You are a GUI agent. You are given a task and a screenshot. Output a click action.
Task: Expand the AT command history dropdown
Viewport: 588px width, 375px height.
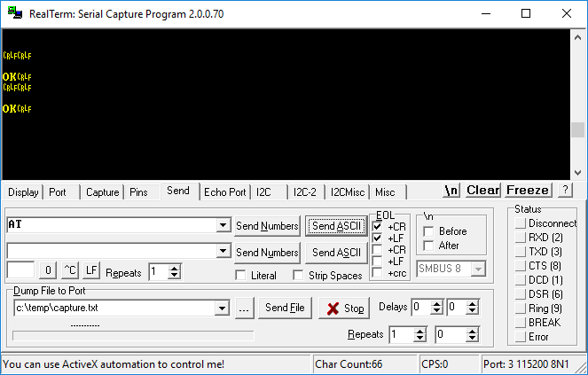(223, 225)
